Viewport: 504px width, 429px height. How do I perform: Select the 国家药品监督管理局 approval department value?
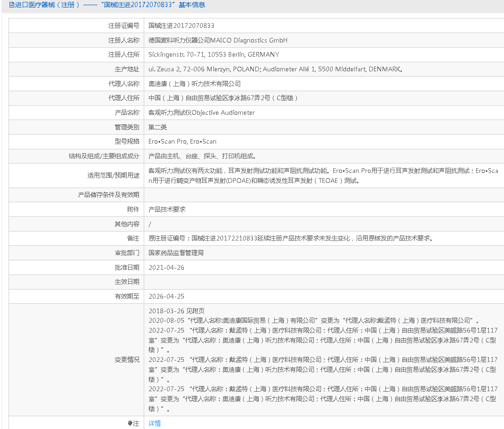pyautogui.click(x=176, y=253)
